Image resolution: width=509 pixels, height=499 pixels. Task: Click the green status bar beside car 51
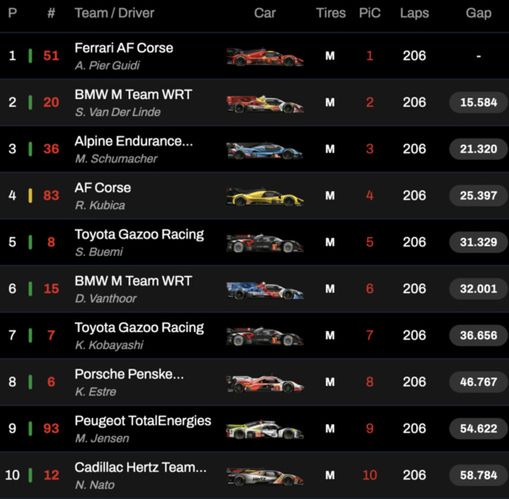click(x=30, y=56)
